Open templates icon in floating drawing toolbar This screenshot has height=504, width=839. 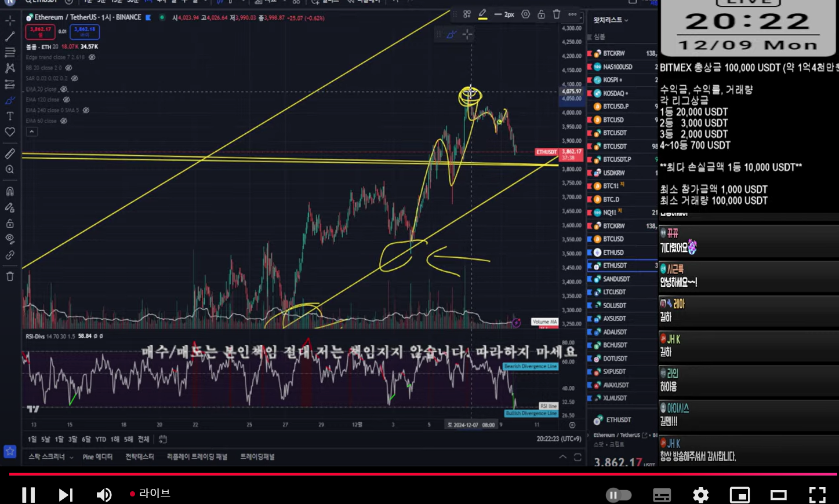[x=467, y=14]
